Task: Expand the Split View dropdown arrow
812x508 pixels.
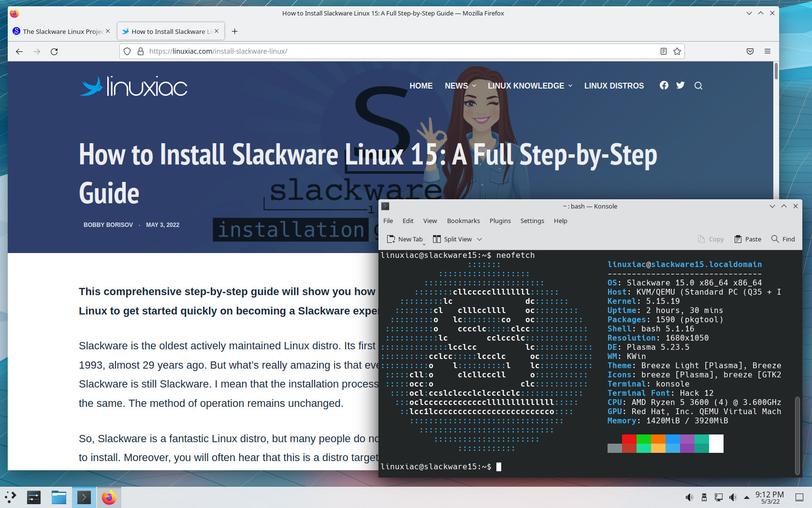Action: 479,239
